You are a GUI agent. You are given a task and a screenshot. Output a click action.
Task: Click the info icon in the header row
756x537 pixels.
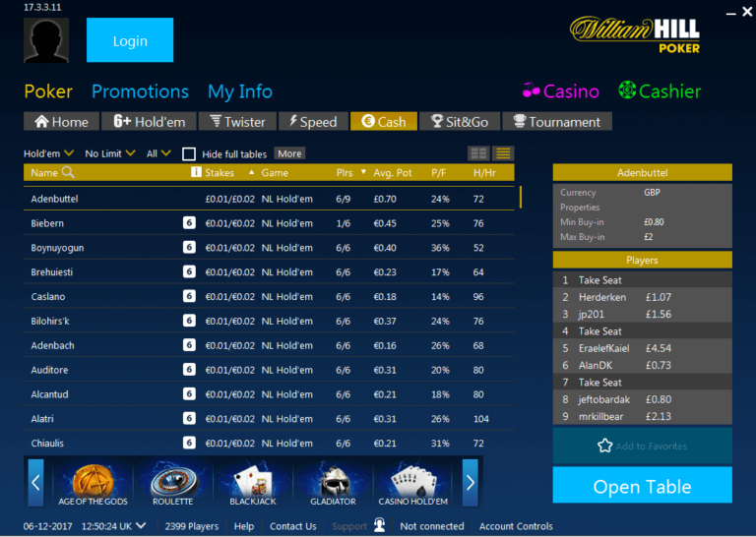(x=196, y=172)
